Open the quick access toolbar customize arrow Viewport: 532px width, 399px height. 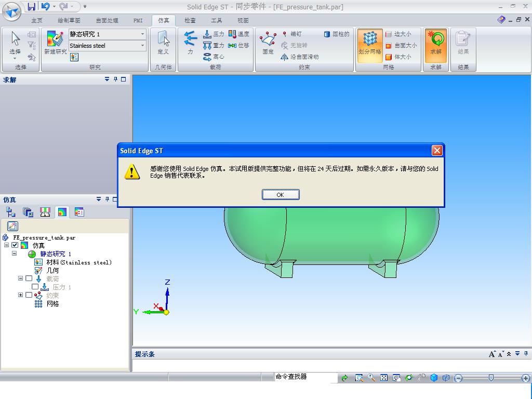(85, 6)
